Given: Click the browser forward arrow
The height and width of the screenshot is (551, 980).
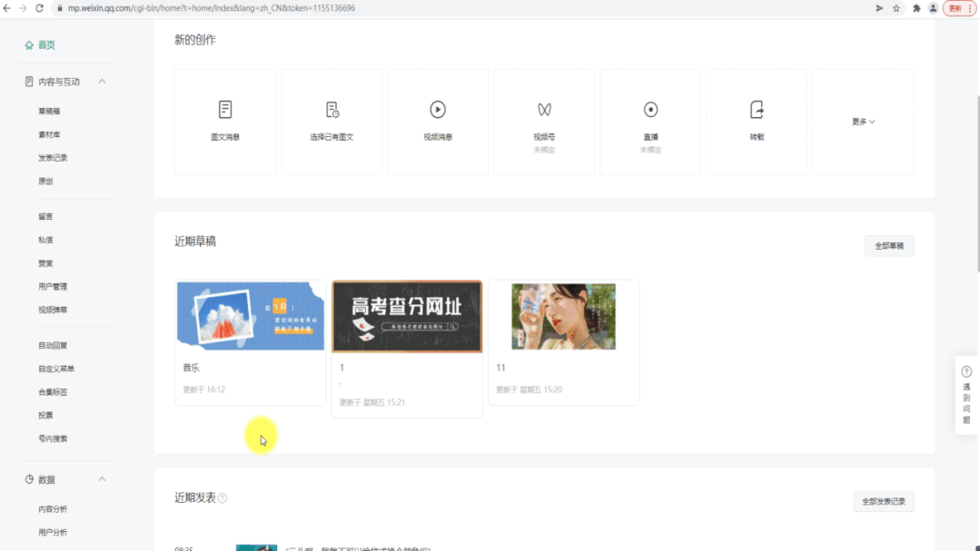Looking at the screenshot, I should click(x=23, y=8).
